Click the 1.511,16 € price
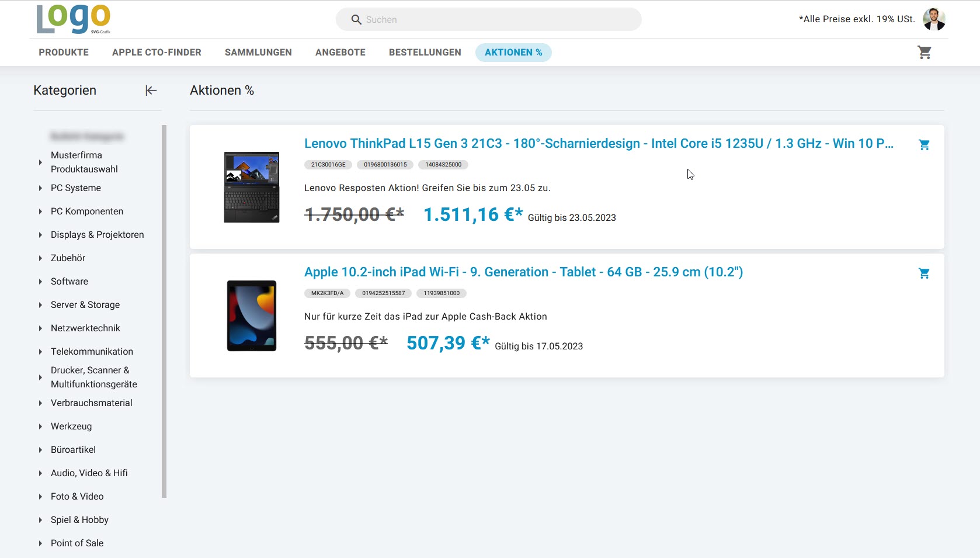Viewport: 980px width, 558px height. click(473, 214)
